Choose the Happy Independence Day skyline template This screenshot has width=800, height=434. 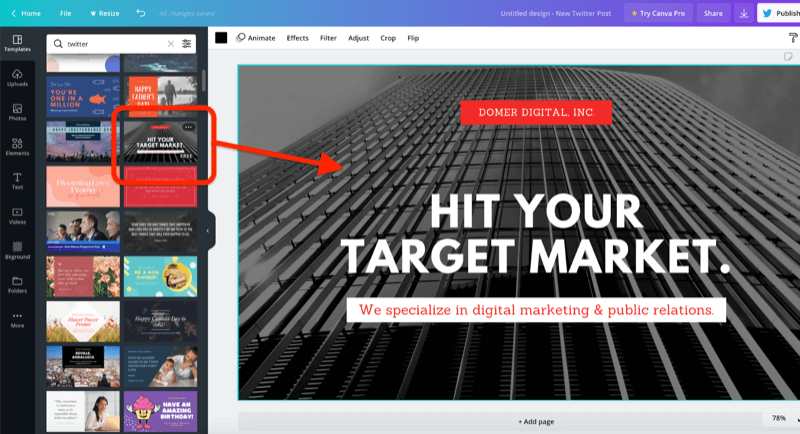point(83,142)
